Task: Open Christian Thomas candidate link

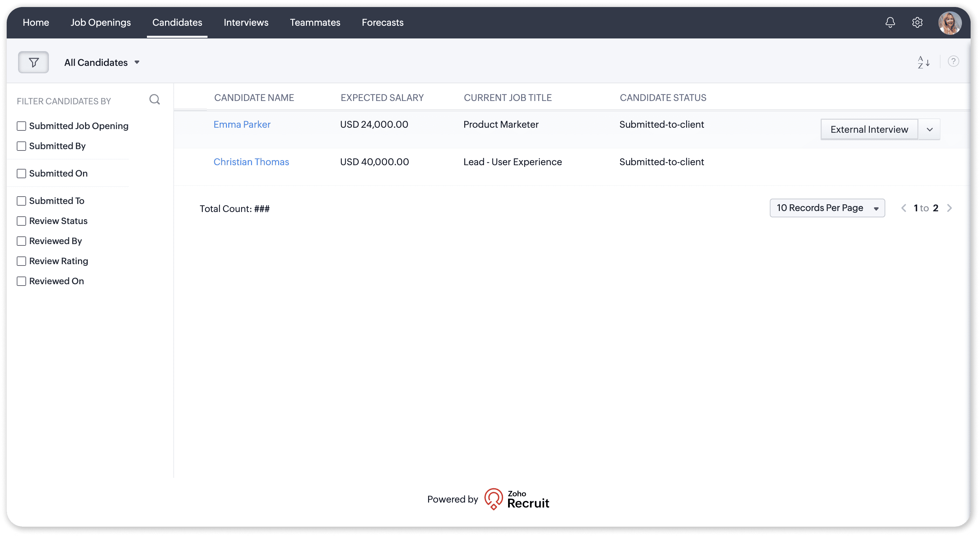Action: coord(251,162)
